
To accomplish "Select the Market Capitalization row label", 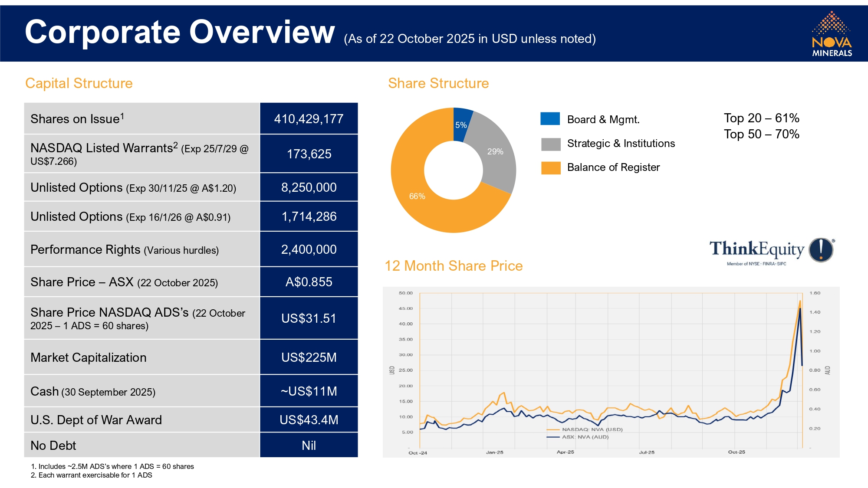I will 89,357.
